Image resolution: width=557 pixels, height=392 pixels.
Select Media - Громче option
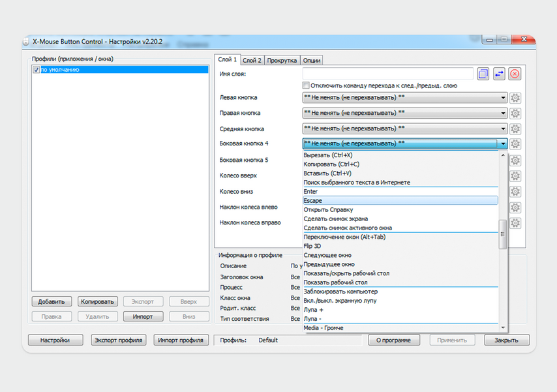tap(400, 328)
